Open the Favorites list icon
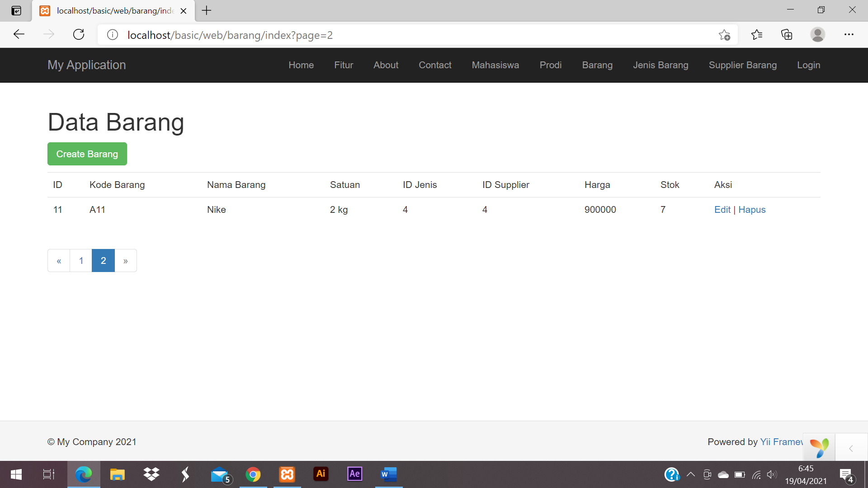The image size is (868, 488). 756,35
